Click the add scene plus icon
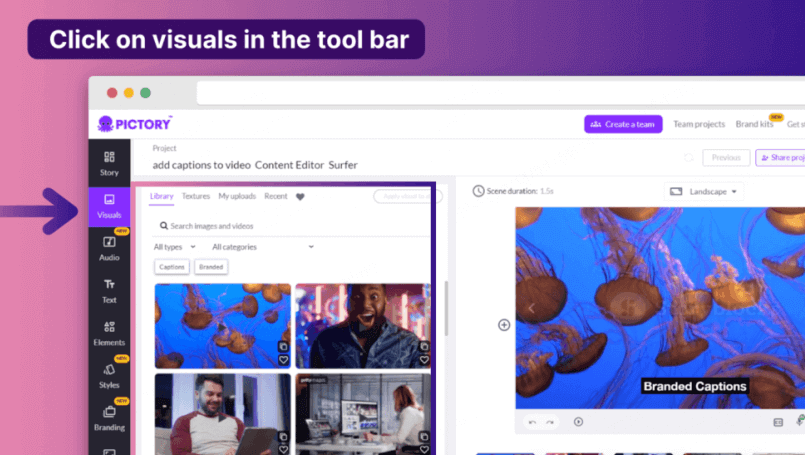 [504, 325]
